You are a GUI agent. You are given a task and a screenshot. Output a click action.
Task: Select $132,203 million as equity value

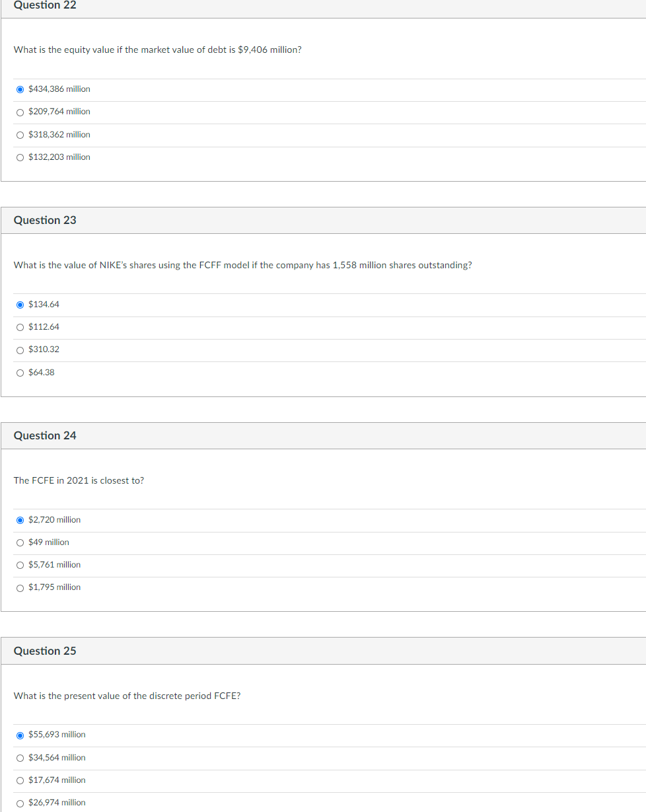[x=20, y=157]
